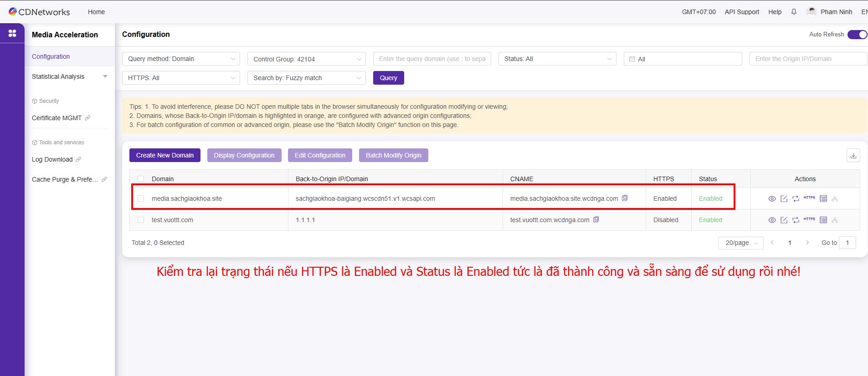Image resolution: width=868 pixels, height=376 pixels.
Task: Click the Create New Domain button
Action: pos(164,155)
